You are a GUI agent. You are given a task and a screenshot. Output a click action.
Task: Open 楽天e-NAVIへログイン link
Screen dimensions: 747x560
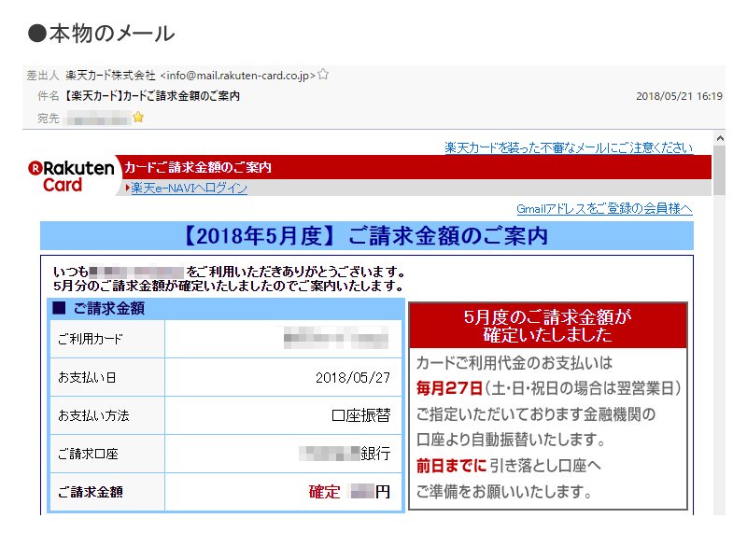click(190, 189)
